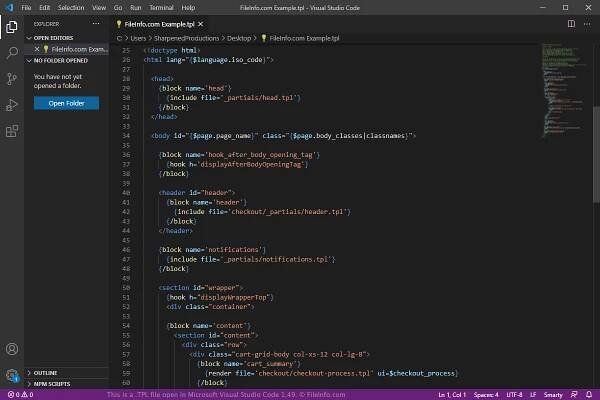This screenshot has height=400, width=600.
Task: Click line number 34 in gutter
Action: point(126,136)
